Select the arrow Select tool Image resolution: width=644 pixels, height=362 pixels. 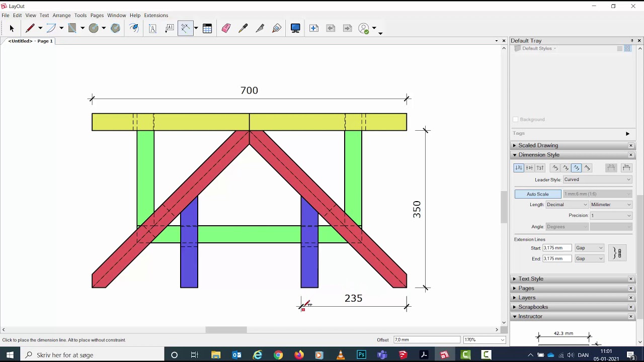(12, 29)
